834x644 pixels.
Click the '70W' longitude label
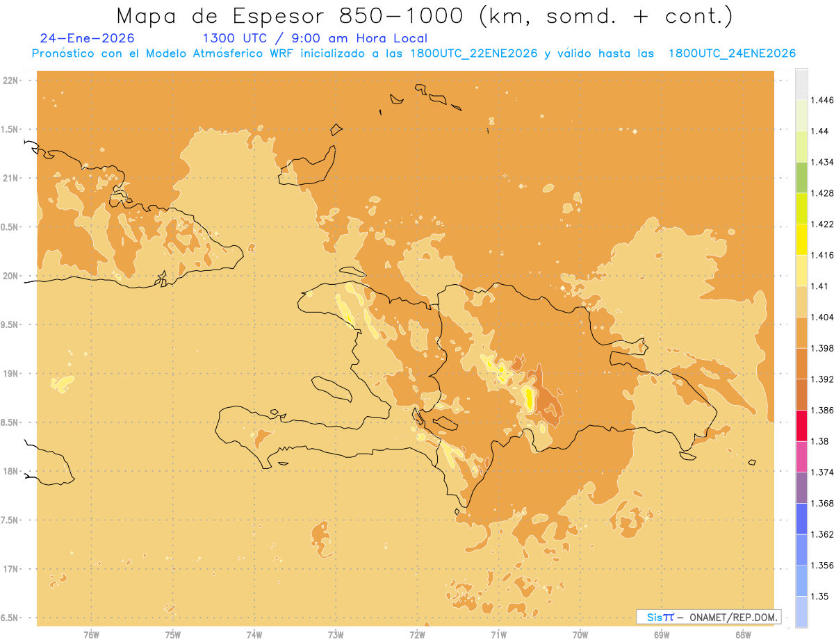click(x=580, y=634)
